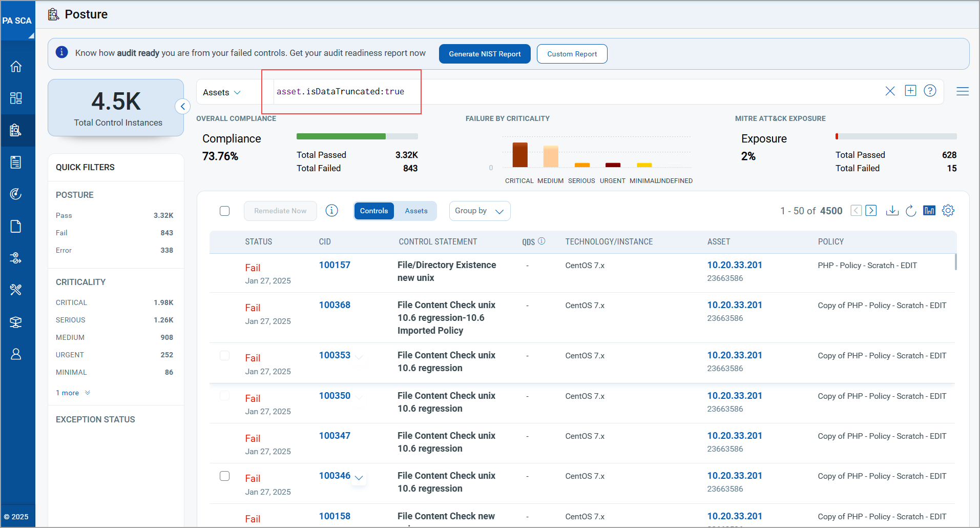Open the cube assets icon in sidebar
This screenshot has width=980, height=528.
[x=16, y=322]
